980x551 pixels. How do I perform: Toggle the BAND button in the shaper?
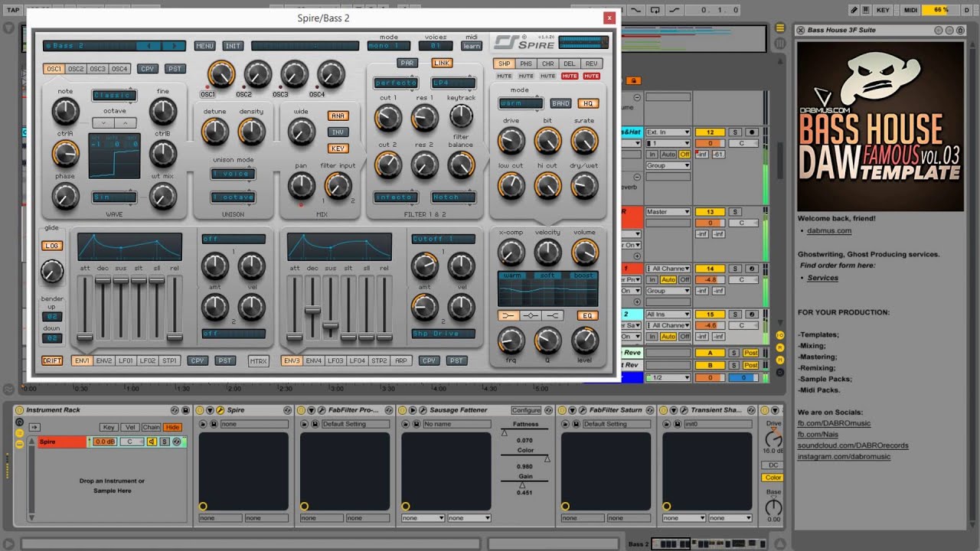561,103
